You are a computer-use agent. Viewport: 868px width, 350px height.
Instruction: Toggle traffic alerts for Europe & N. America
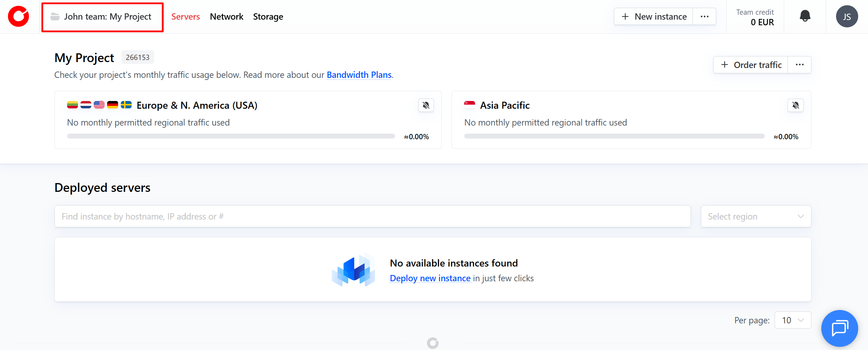(x=426, y=105)
